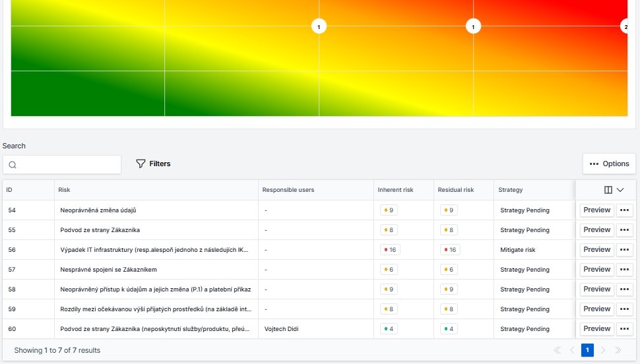The image size is (640, 364).
Task: Click Strategy Pending in row 60
Action: (x=525, y=329)
